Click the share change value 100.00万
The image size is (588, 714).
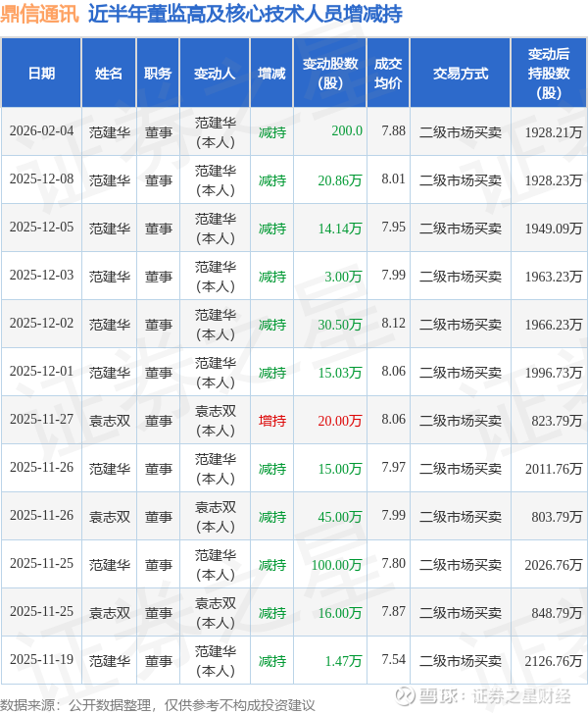tap(336, 565)
